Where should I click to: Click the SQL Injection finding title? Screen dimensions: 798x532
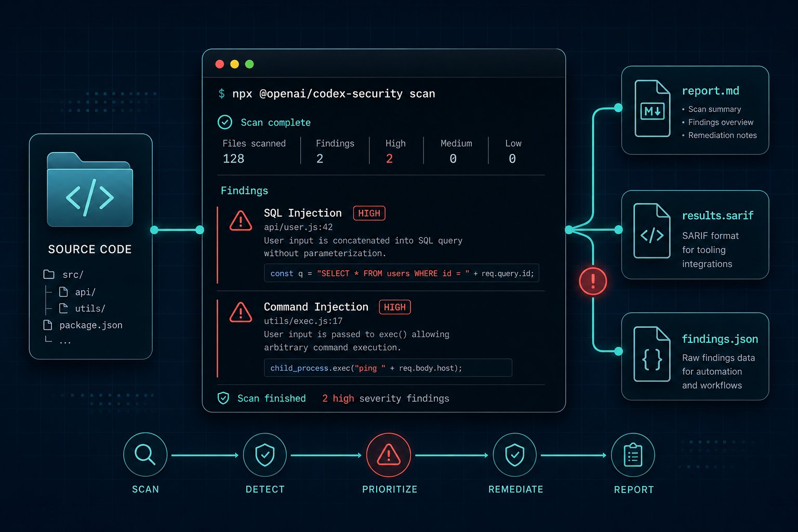click(303, 213)
